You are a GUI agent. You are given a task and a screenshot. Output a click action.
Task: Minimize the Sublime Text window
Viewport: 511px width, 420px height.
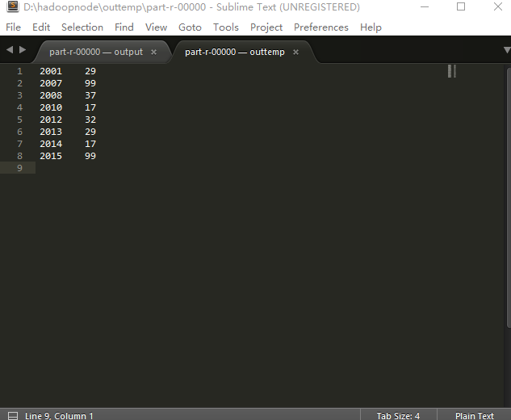coord(425,6)
